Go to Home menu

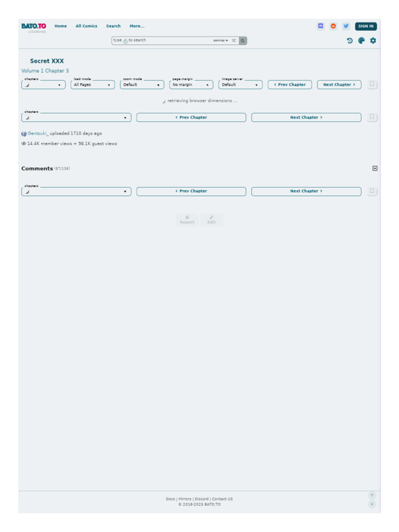coord(61,26)
